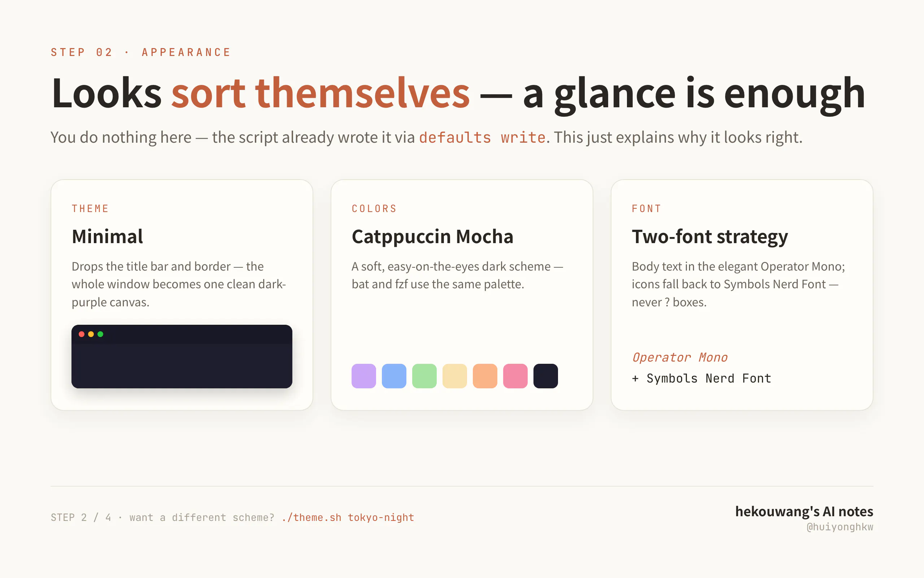Click the green dot in the terminal mockup
Viewport: 924px width, 578px height.
click(100, 334)
